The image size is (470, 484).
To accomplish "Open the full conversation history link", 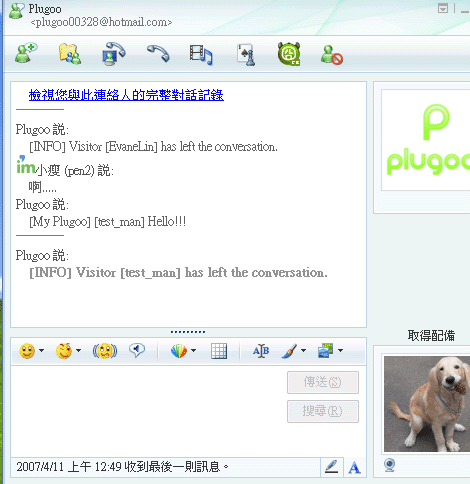I will (126, 95).
